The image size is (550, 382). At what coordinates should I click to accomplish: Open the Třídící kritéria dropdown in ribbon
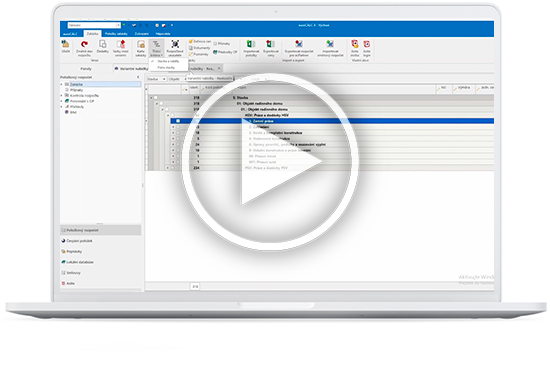point(156,48)
